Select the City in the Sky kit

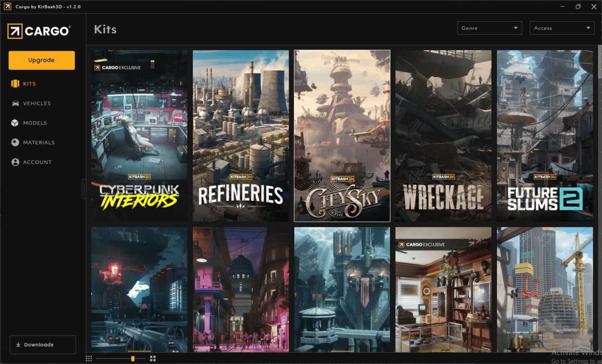click(x=342, y=136)
